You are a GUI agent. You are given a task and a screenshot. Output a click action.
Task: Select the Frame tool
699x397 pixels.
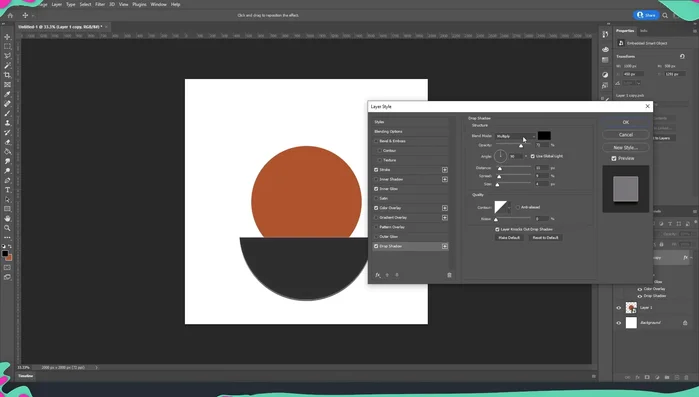(7, 85)
